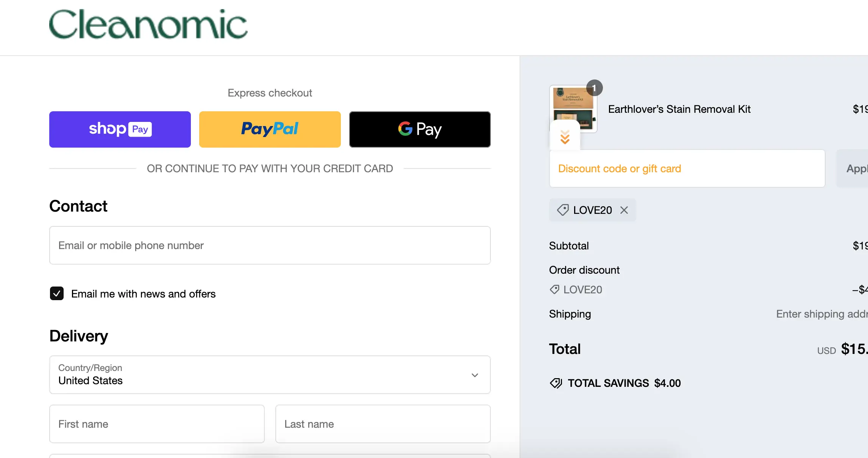Choose PayPal express checkout
The height and width of the screenshot is (458, 868).
click(x=270, y=129)
